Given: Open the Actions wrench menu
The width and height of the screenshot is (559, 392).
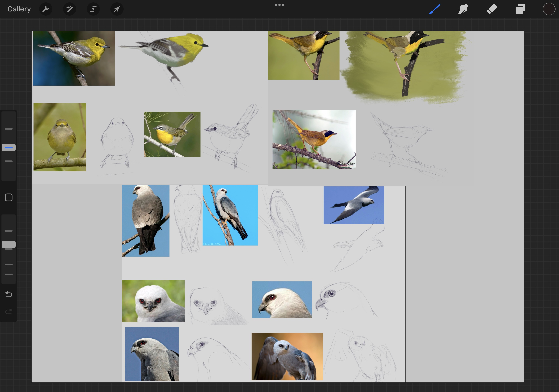Looking at the screenshot, I should click(x=46, y=9).
